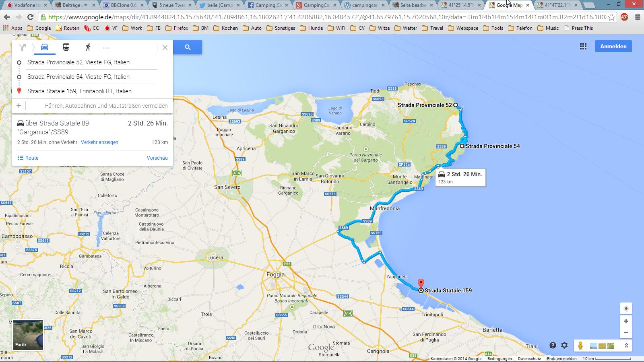644x362 pixels.
Task: Open the Apps shortcut in bookmarks bar
Action: [x=12, y=28]
